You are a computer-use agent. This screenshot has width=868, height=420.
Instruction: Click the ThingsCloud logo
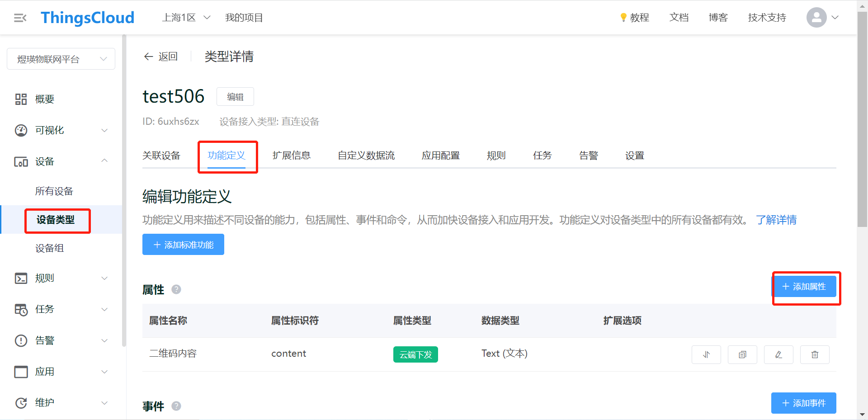[88, 18]
